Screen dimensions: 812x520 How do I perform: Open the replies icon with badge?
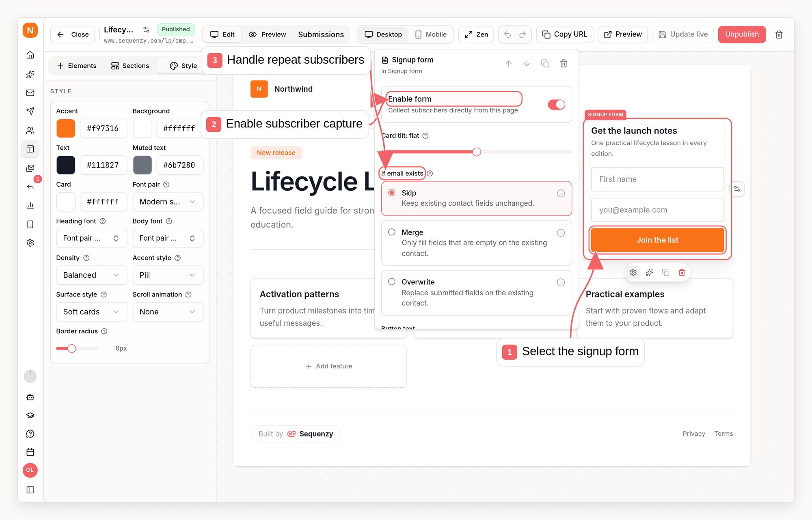pyautogui.click(x=30, y=187)
